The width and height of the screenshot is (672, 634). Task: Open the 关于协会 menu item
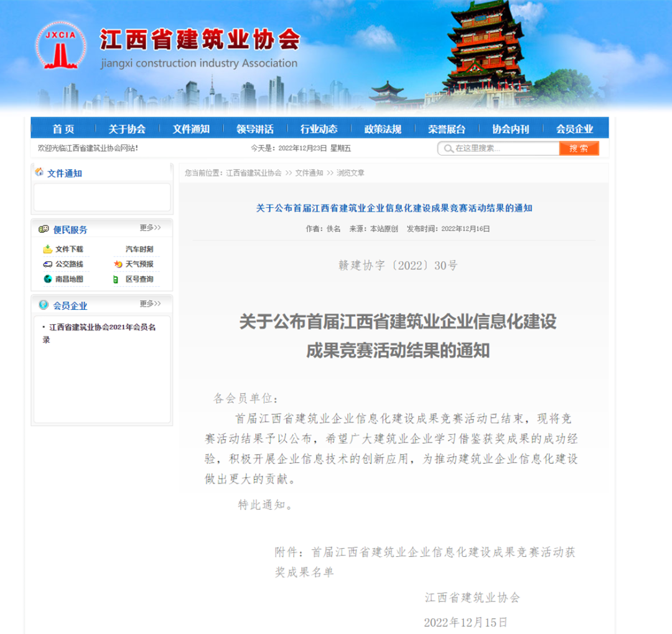[127, 129]
